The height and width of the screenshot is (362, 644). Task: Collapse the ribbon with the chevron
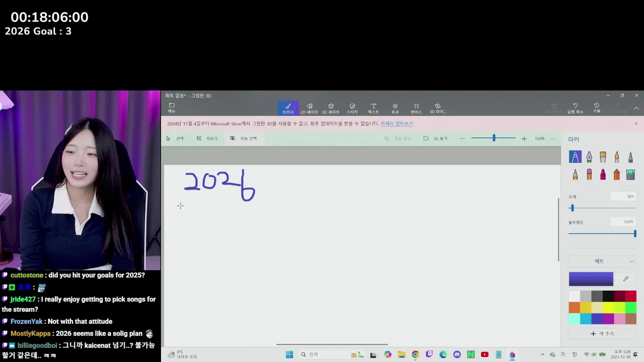636,108
